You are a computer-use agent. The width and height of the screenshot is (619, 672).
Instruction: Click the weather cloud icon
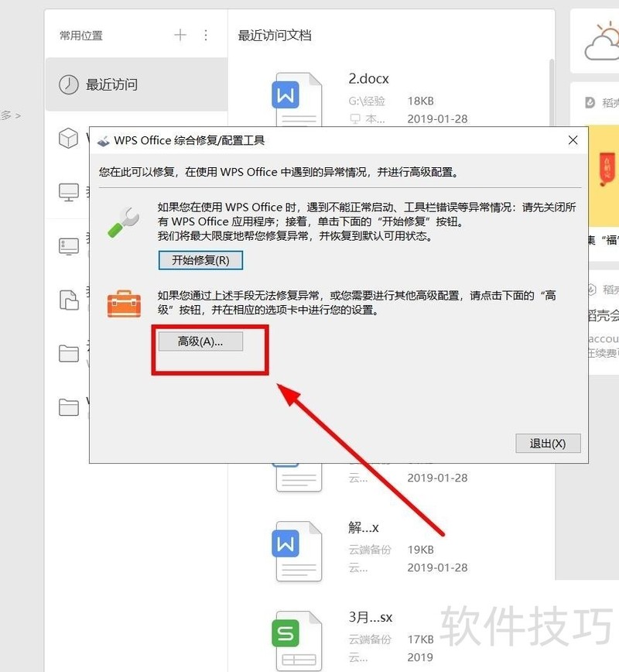pos(602,42)
